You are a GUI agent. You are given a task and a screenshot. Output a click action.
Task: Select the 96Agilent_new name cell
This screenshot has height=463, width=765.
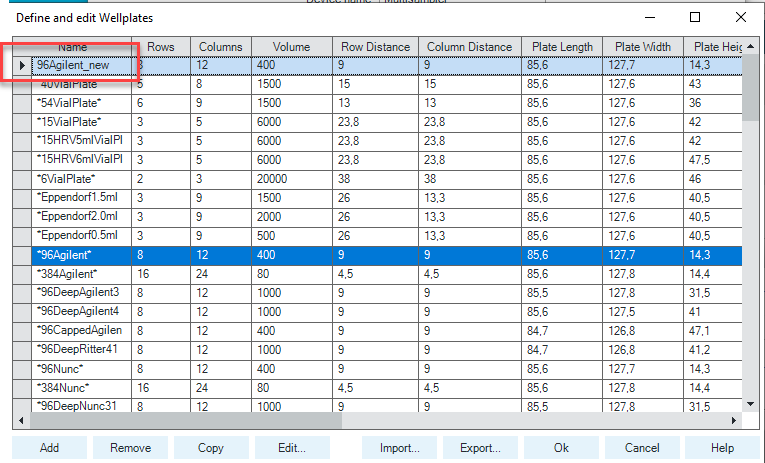81,65
